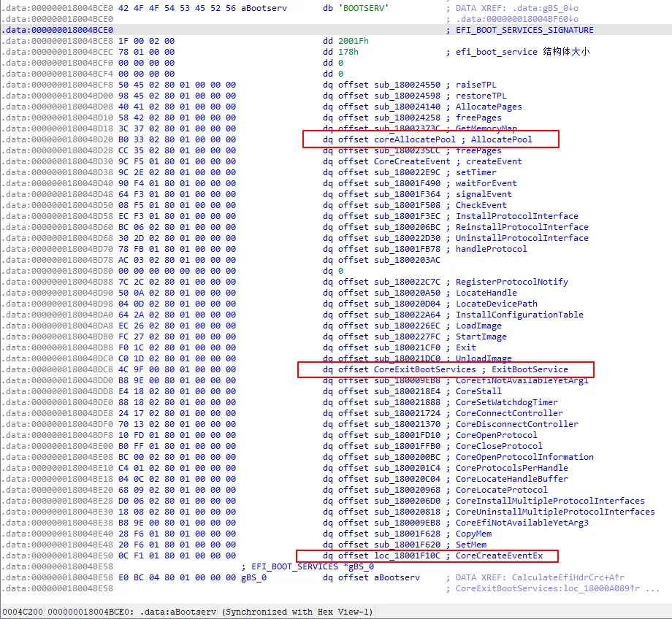
Task: Click the CheckEvent comment
Action: [481, 205]
